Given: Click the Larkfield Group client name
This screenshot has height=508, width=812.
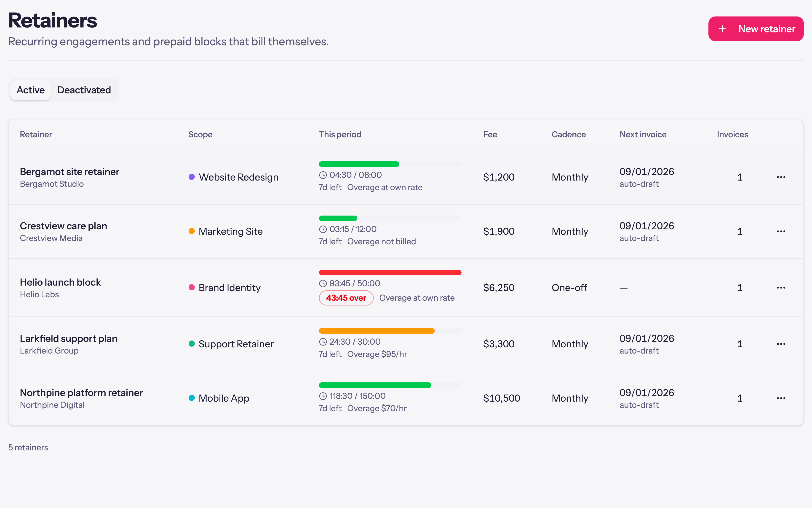Looking at the screenshot, I should (x=49, y=351).
